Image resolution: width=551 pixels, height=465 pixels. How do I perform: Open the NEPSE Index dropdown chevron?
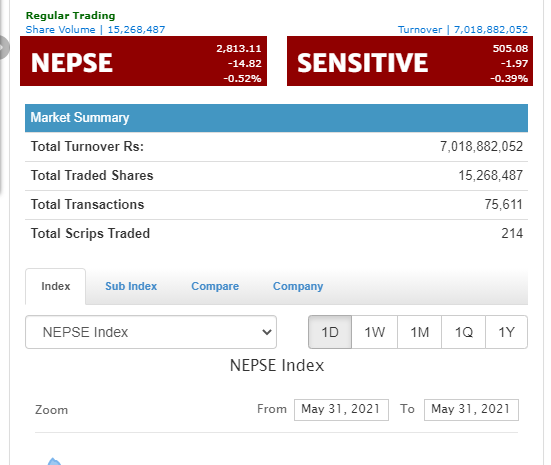267,332
